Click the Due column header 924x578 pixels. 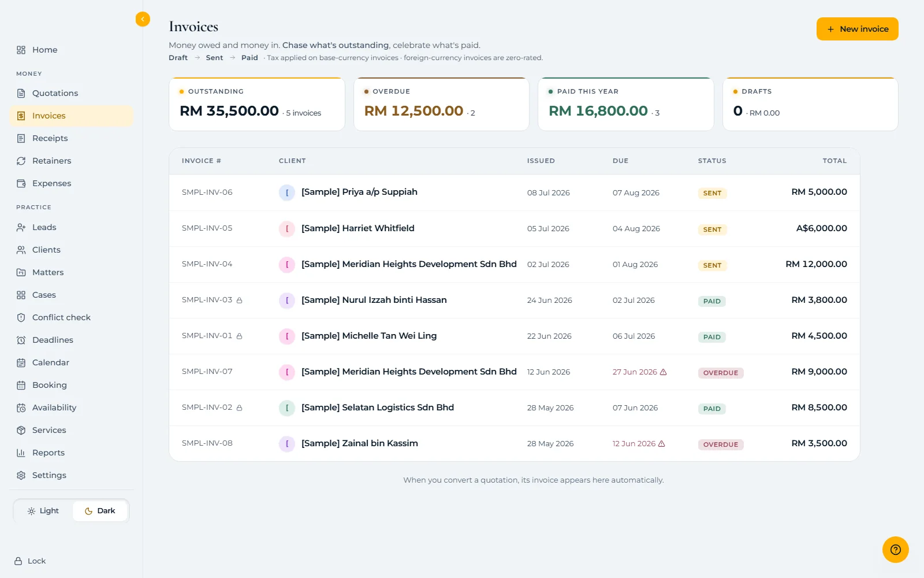click(x=620, y=161)
